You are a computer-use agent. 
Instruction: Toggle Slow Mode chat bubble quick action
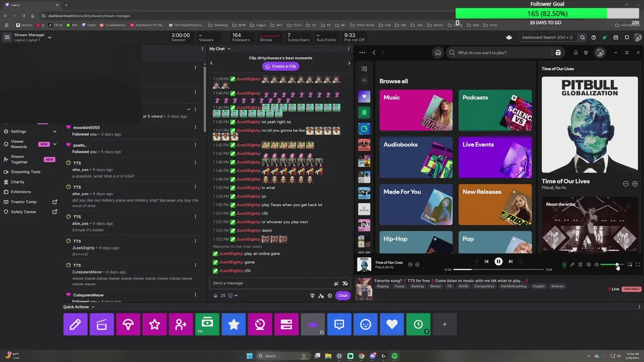[339, 324]
